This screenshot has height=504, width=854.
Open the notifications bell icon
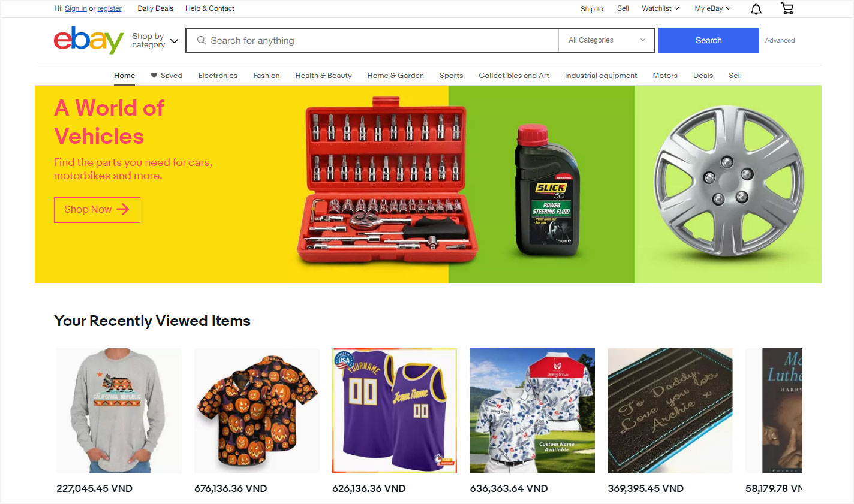tap(756, 8)
